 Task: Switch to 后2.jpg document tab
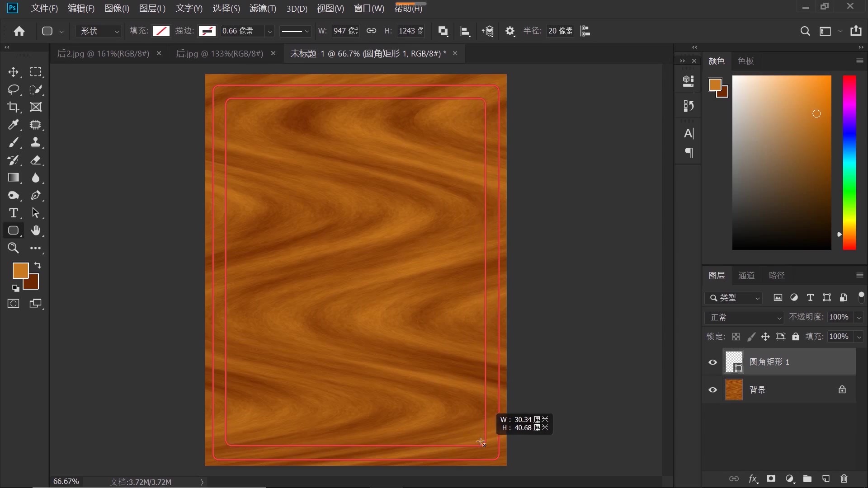coord(103,53)
